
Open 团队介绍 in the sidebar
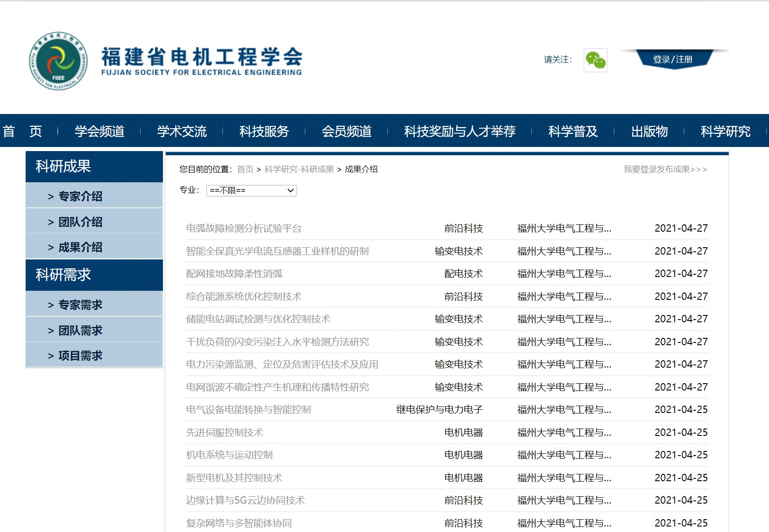[80, 222]
